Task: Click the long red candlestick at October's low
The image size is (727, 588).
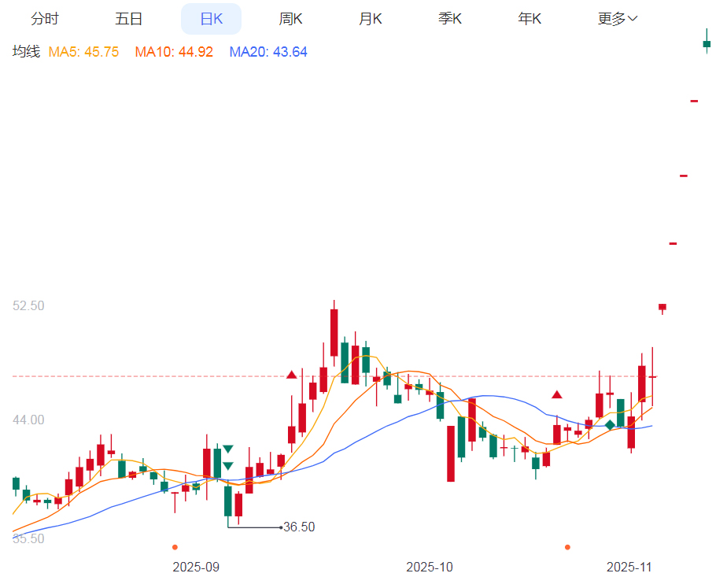Action: click(x=451, y=453)
